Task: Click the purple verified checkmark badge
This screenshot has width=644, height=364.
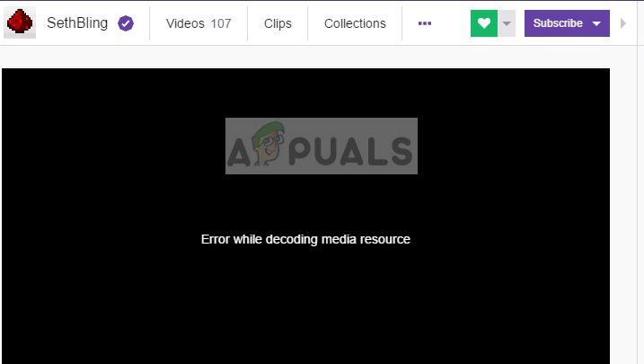Action: tap(126, 23)
